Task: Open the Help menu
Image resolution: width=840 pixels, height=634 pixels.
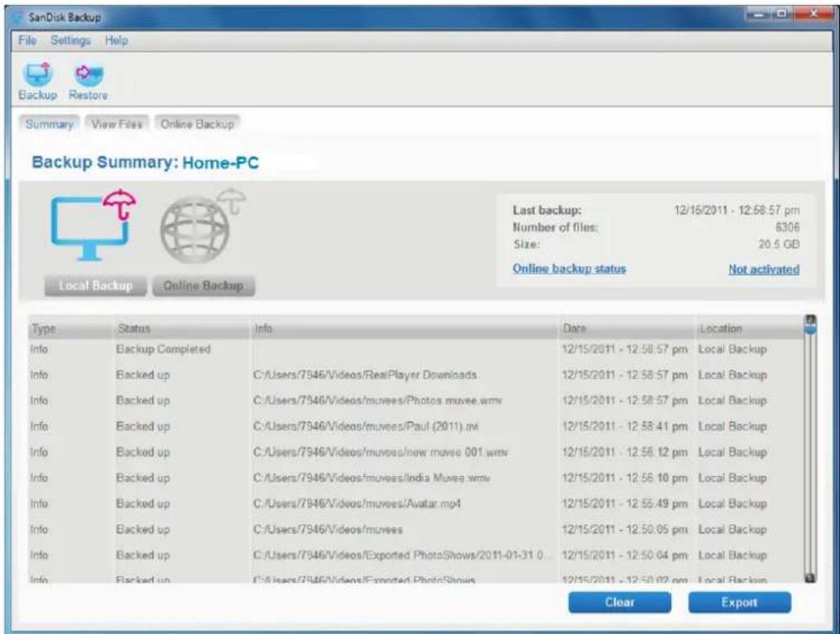Action: pyautogui.click(x=117, y=41)
